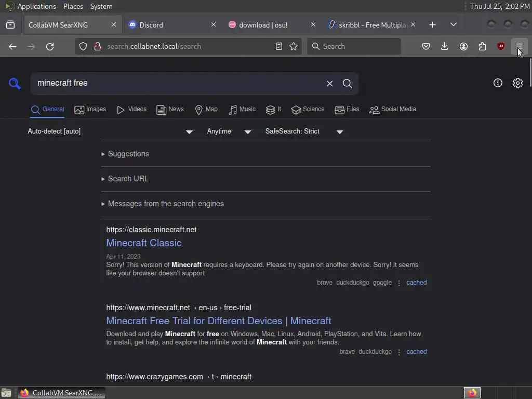532x399 pixels.
Task: Open the uBlock Origin extension icon
Action: click(501, 46)
